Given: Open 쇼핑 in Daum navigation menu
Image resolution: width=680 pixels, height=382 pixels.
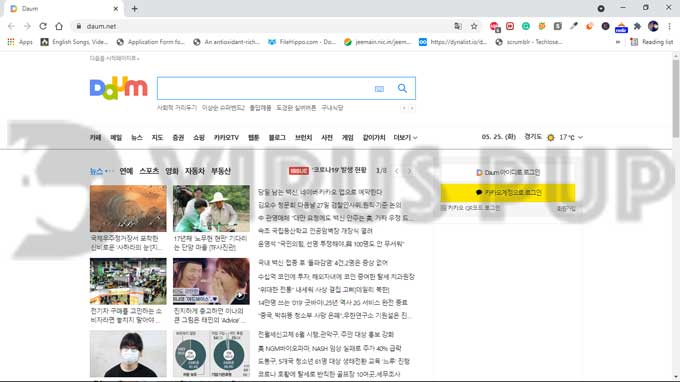Looking at the screenshot, I should [199, 137].
